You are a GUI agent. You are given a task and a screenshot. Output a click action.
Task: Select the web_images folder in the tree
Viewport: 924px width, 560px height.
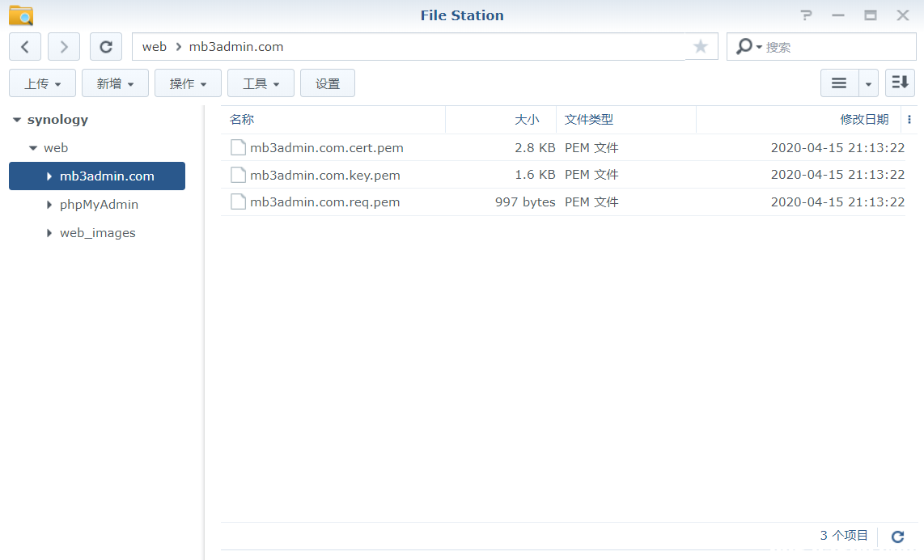point(98,233)
